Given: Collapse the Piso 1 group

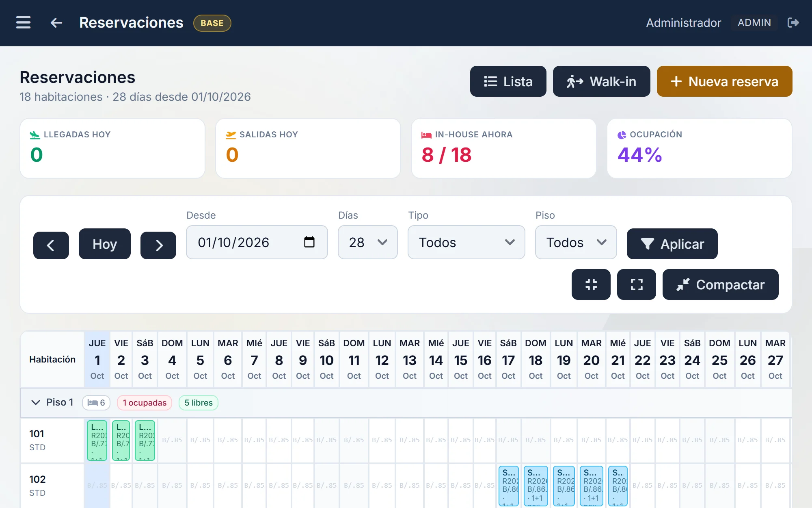Looking at the screenshot, I should point(36,402).
